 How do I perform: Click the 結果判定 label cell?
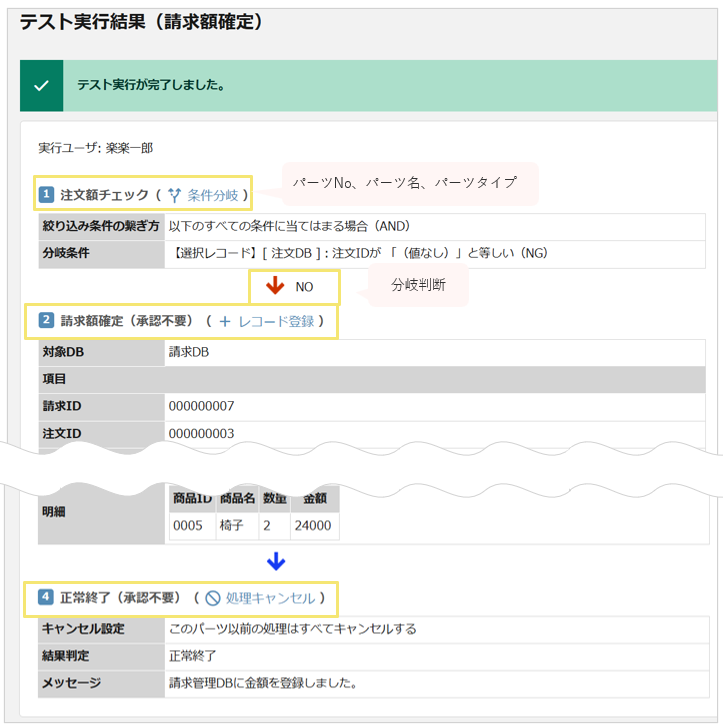102,657
